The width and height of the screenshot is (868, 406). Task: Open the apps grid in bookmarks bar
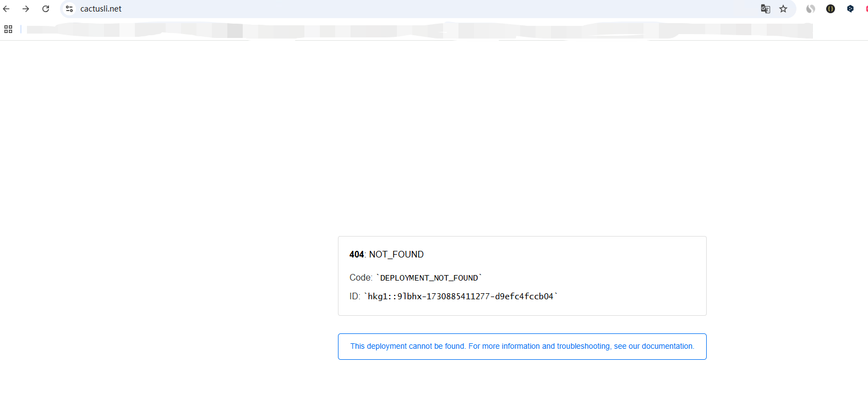(x=8, y=29)
